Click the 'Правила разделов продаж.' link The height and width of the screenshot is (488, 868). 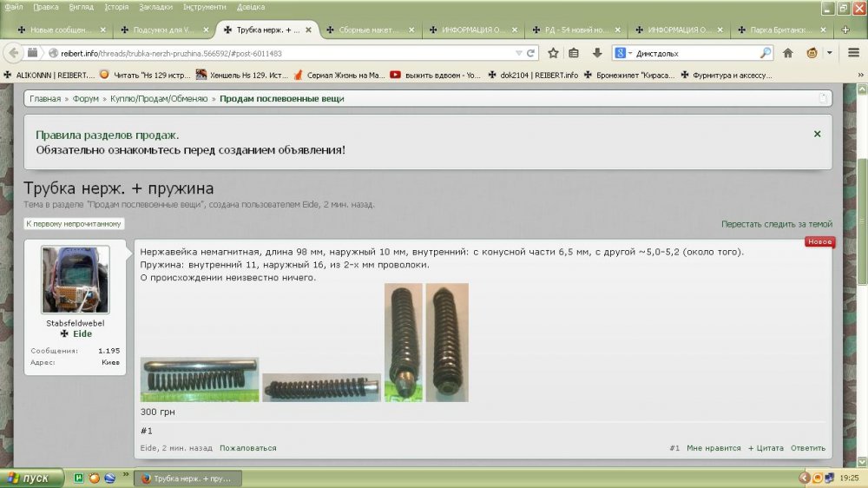click(108, 135)
